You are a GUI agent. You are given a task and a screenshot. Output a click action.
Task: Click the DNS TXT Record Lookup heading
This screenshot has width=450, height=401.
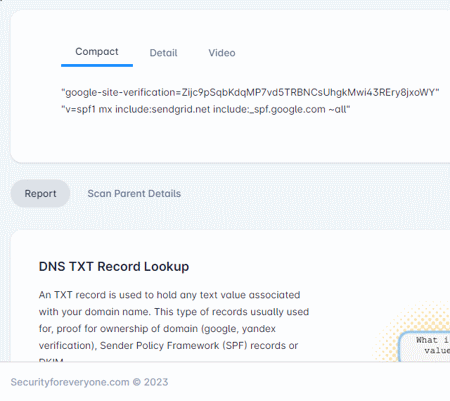(x=114, y=267)
